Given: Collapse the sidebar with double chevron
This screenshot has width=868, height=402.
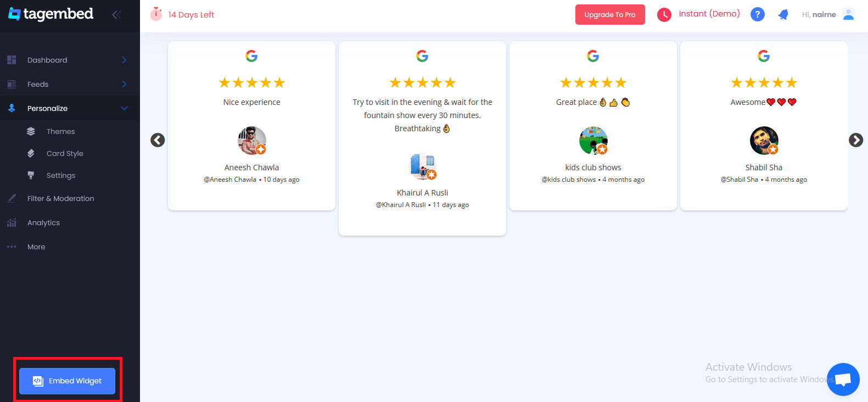Looking at the screenshot, I should click(x=116, y=15).
